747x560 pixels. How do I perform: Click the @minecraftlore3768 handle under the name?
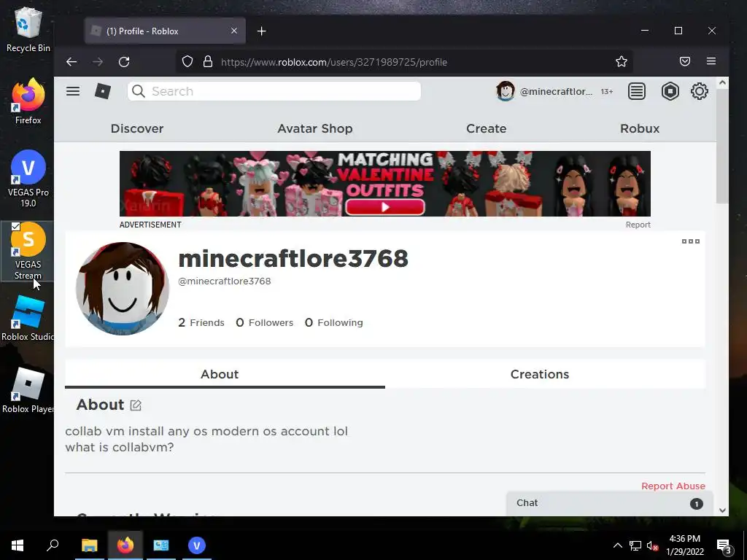(x=225, y=281)
